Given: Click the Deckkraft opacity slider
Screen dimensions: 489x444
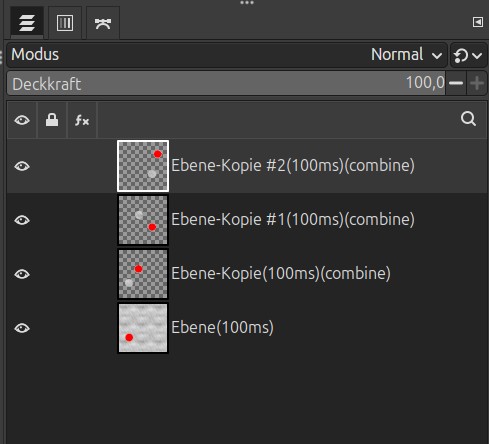Looking at the screenshot, I should point(226,83).
